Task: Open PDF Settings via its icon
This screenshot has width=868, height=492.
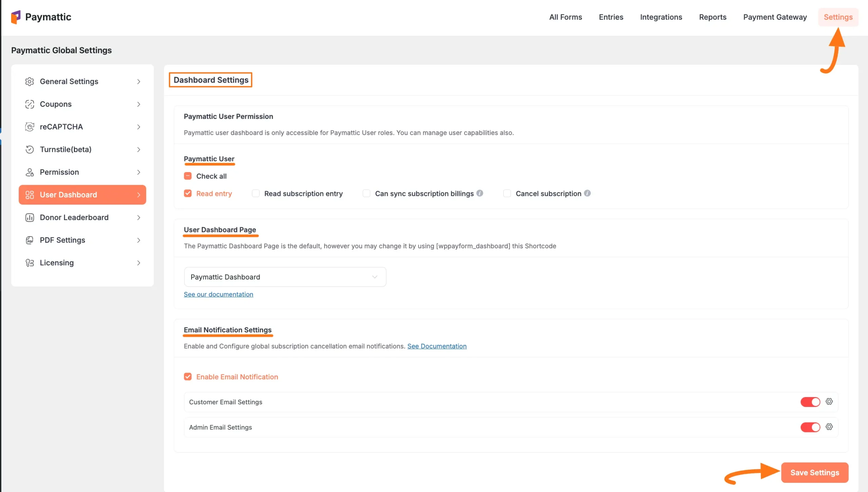Action: pyautogui.click(x=30, y=240)
